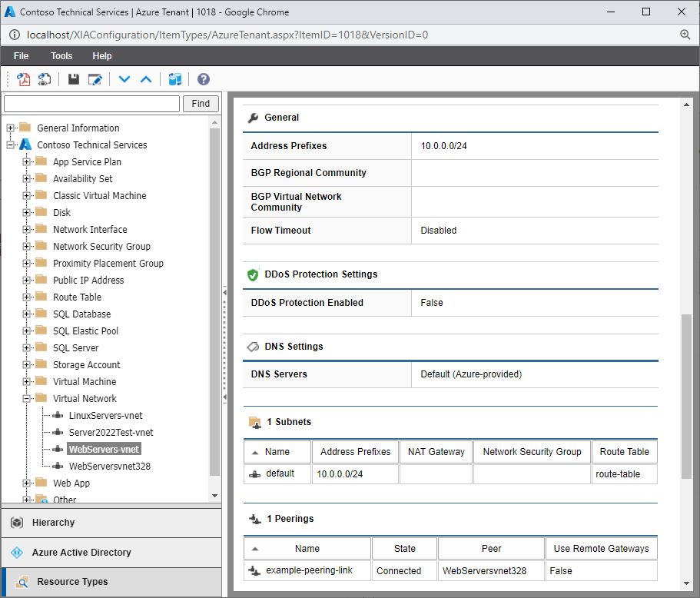Screen dimensions: 700x598
Task: Click the Azure Active Directory diamond icon
Action: tap(17, 553)
